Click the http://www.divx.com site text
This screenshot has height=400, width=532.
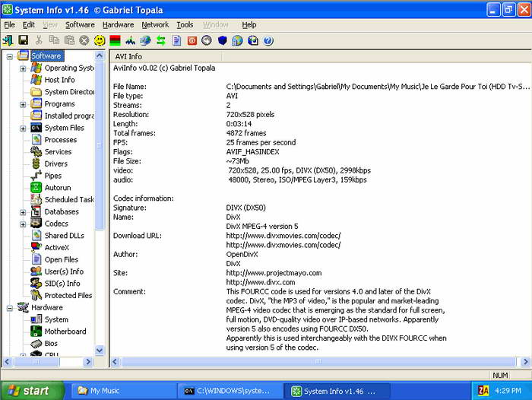[x=260, y=282]
